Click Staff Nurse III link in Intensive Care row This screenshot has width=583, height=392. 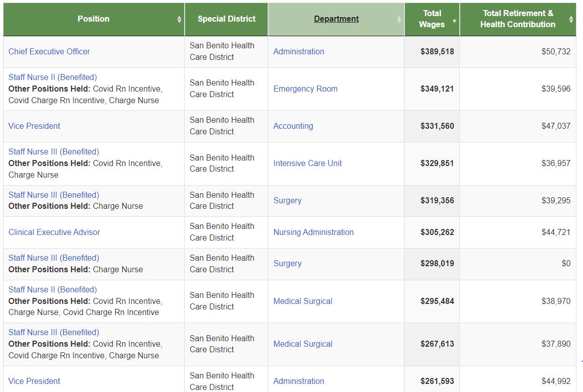click(x=54, y=151)
